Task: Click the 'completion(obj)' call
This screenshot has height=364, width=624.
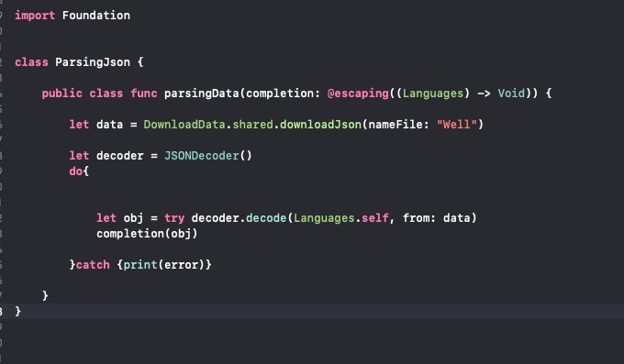Action: tap(147, 234)
